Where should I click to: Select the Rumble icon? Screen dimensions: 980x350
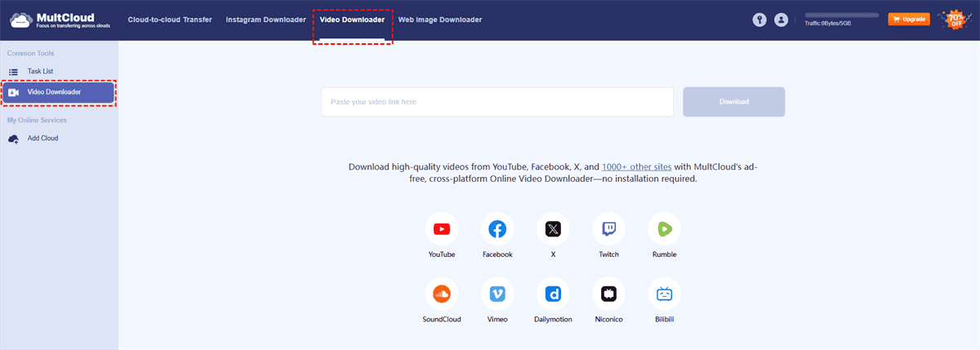(x=664, y=230)
